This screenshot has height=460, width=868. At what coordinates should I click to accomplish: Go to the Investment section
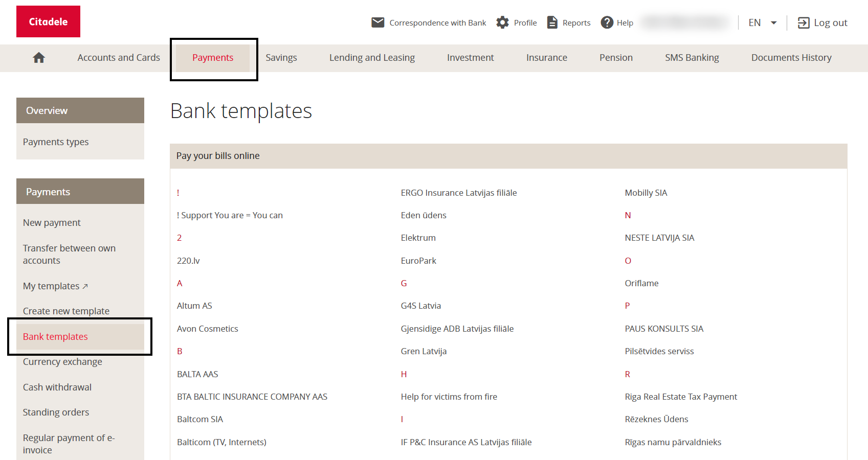pyautogui.click(x=471, y=58)
